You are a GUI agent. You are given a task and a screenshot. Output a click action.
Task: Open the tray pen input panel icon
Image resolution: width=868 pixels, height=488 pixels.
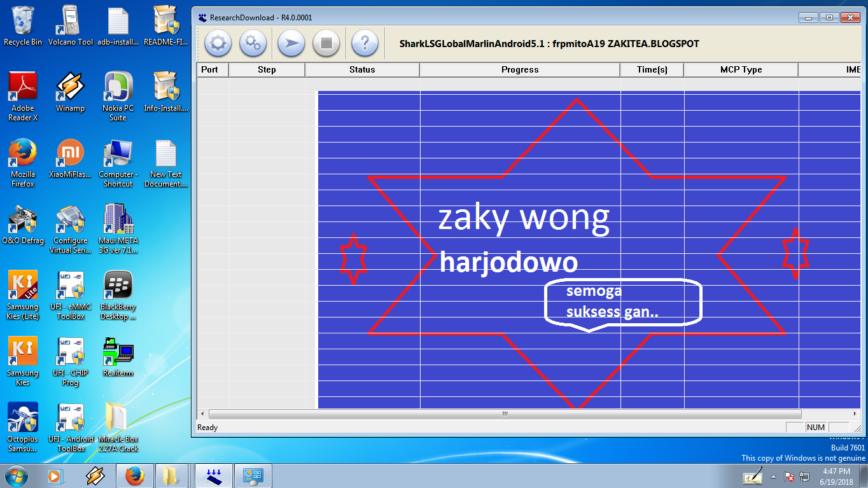753,476
